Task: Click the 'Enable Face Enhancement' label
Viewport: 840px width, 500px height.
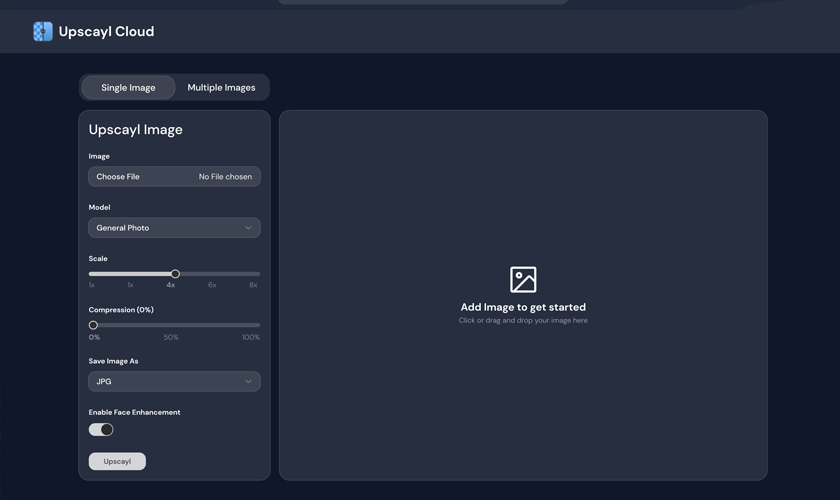Action: (x=134, y=412)
